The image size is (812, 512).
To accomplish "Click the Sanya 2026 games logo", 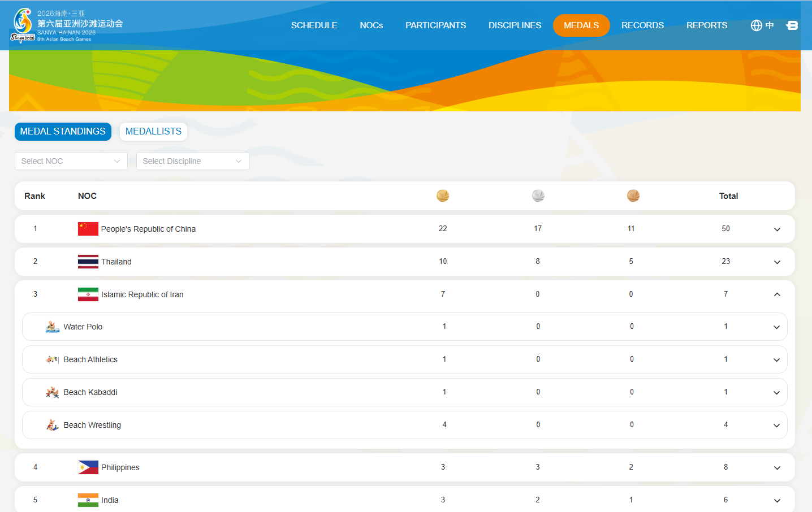I will pos(23,25).
